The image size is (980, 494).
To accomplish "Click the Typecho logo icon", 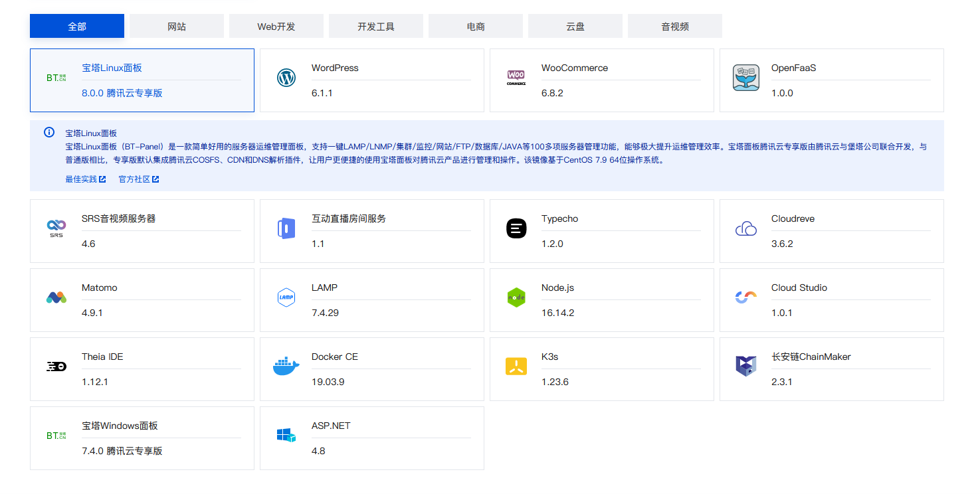I will click(x=516, y=228).
